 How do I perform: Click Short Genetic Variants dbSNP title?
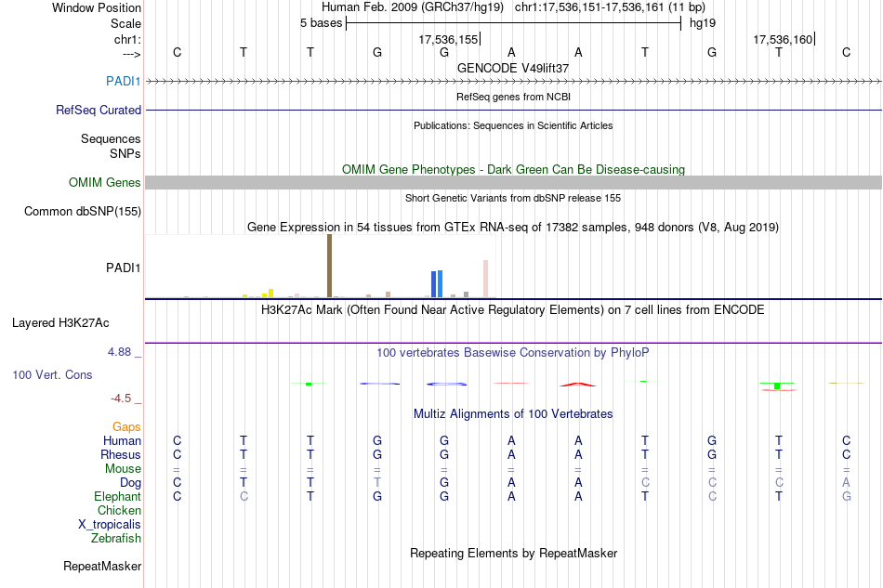click(x=513, y=198)
